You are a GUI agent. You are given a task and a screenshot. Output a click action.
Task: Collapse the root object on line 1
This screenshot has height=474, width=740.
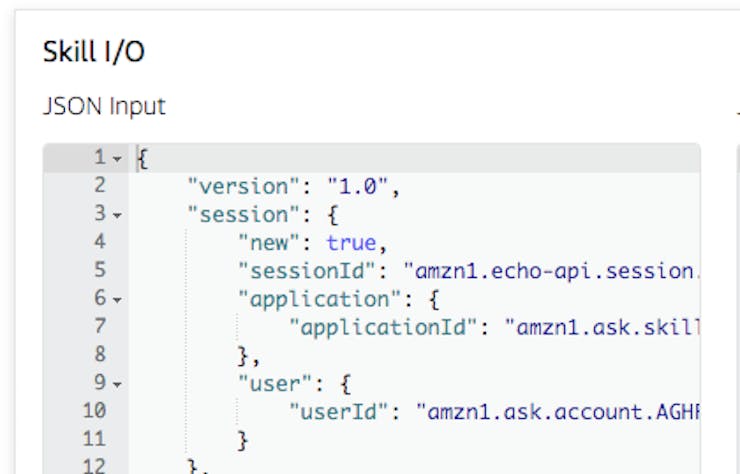pyautogui.click(x=117, y=159)
